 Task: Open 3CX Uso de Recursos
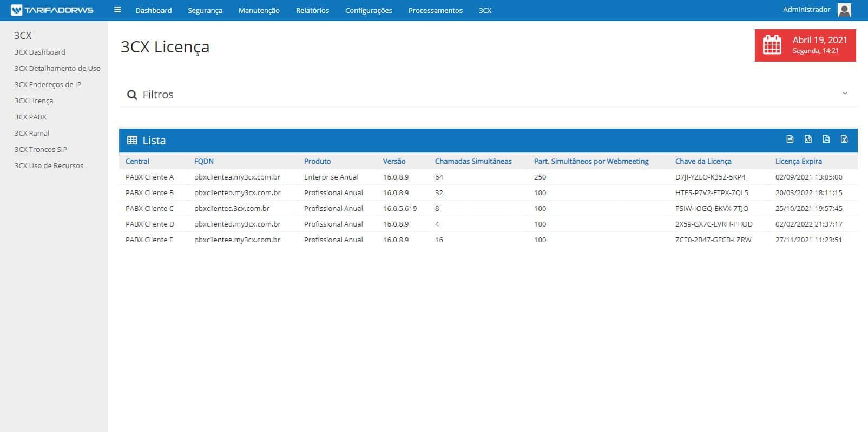click(49, 165)
